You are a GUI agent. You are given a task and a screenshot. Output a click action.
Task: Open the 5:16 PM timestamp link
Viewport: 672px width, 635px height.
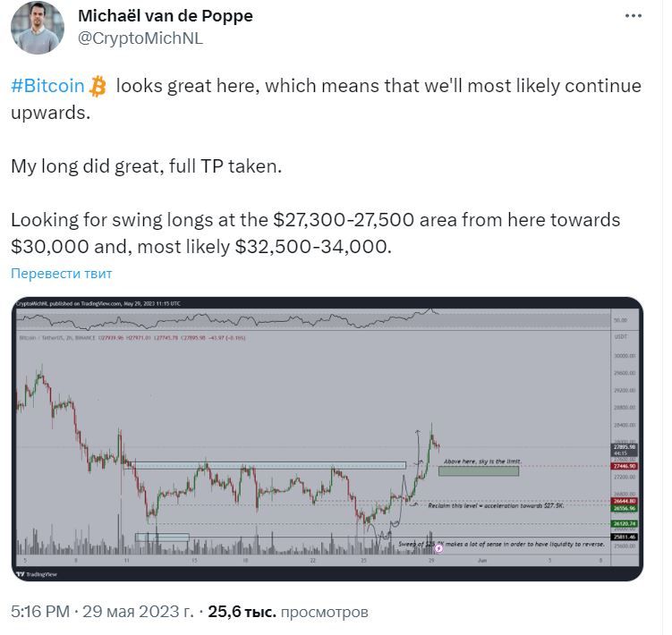click(40, 612)
